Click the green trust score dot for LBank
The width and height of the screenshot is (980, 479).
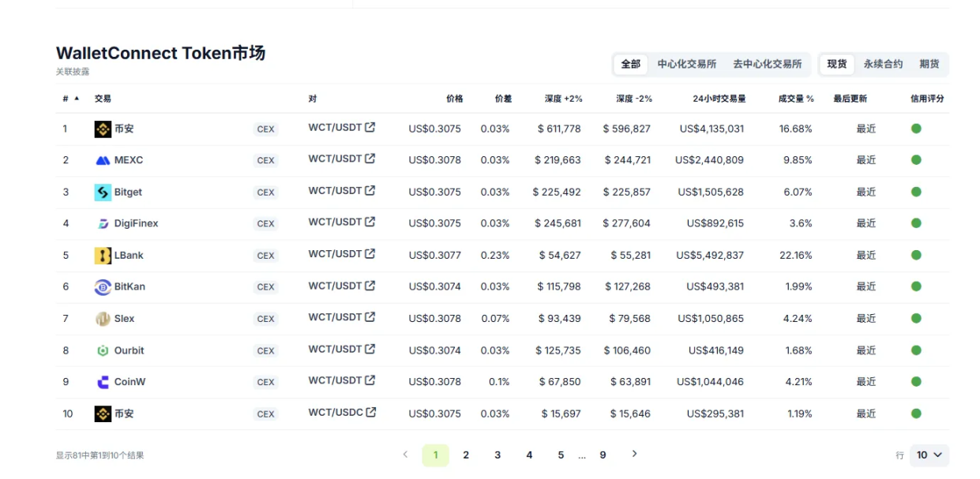pyautogui.click(x=916, y=256)
